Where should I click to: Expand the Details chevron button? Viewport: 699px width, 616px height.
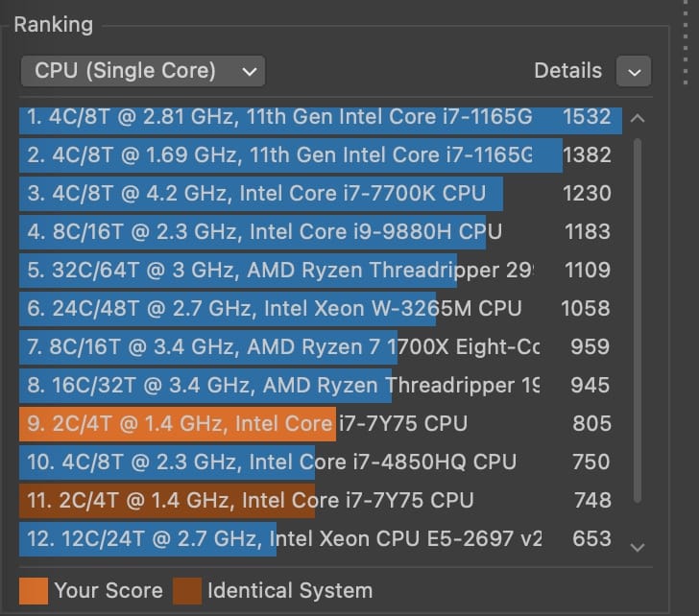click(x=634, y=71)
